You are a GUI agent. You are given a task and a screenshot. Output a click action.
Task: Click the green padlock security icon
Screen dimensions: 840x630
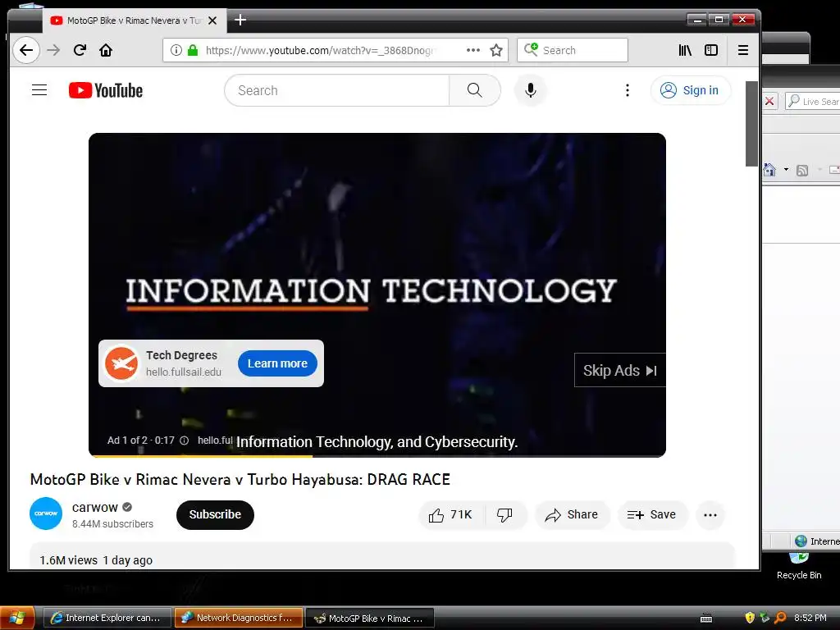[193, 50]
